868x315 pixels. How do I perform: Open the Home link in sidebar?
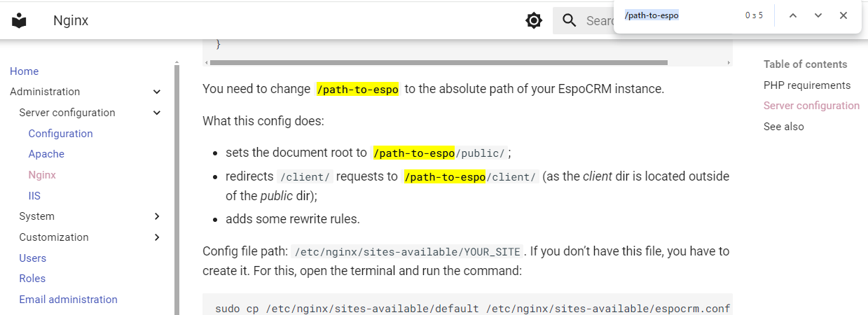[25, 71]
